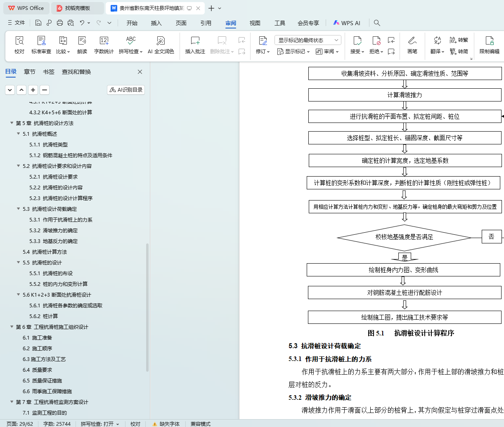Collapse 第 6 章 工程抗滑桩施工组织设计 node
Viewport: 504px width, 427px height.
coord(12,327)
